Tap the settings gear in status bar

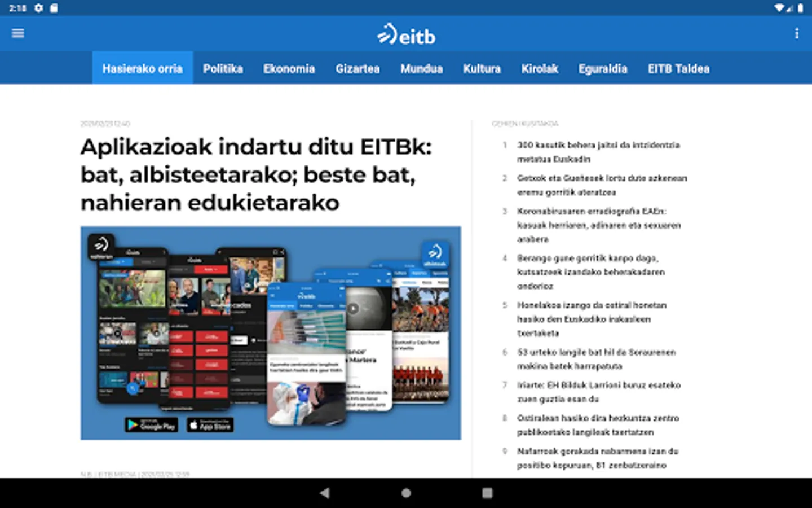38,8
